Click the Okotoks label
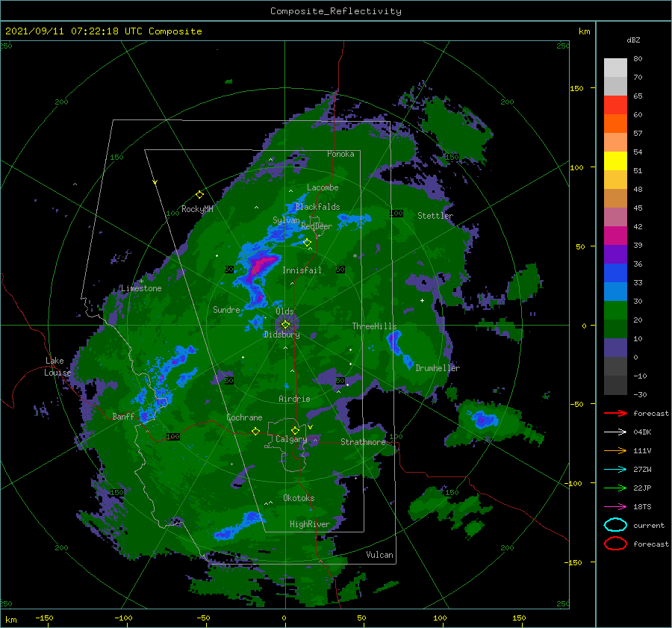This screenshot has width=672, height=628. [x=298, y=498]
